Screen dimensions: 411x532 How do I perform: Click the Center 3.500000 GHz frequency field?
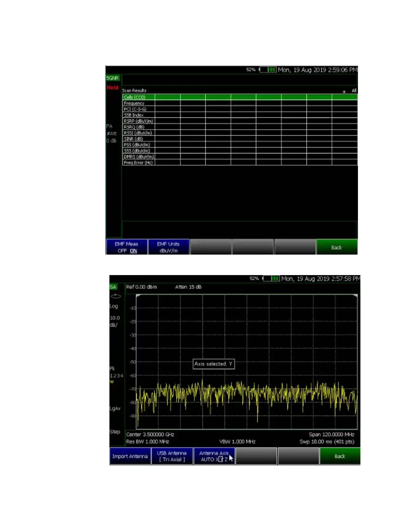(150, 435)
